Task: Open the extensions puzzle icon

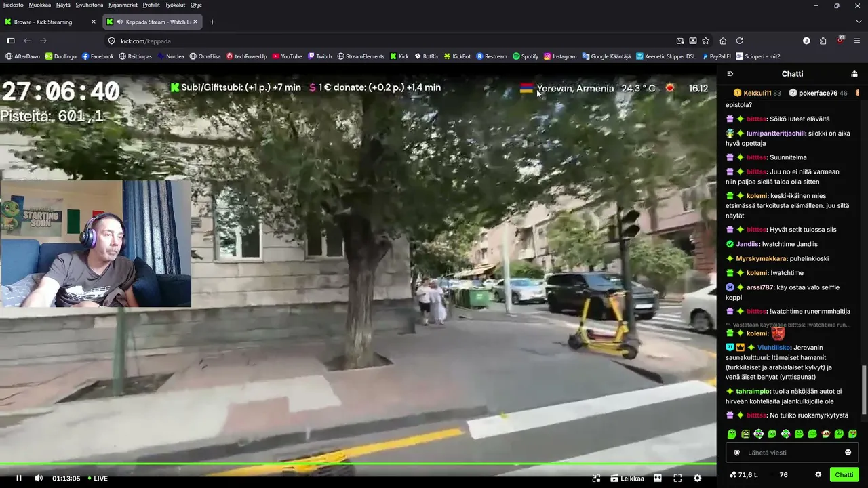Action: (x=823, y=41)
